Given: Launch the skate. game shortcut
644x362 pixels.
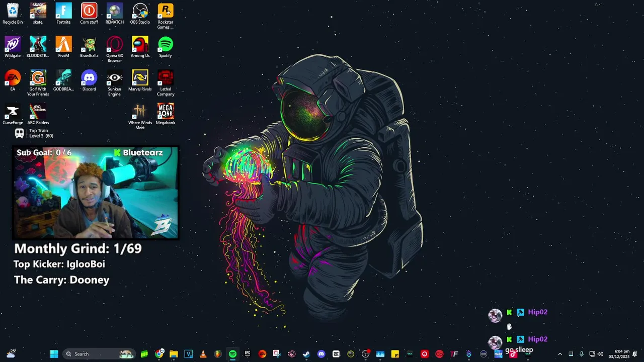Looking at the screenshot, I should (x=38, y=14).
